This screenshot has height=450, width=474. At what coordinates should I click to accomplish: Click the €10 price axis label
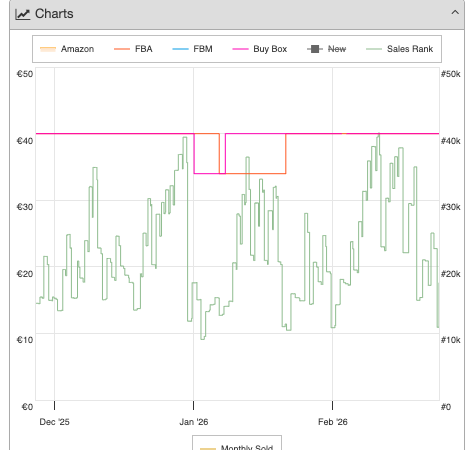click(25, 340)
